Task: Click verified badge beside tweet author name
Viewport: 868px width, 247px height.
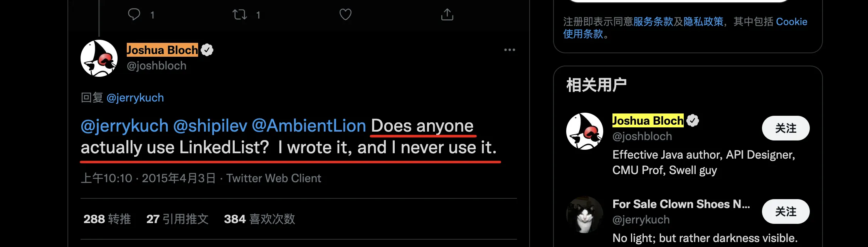Action: (x=207, y=50)
